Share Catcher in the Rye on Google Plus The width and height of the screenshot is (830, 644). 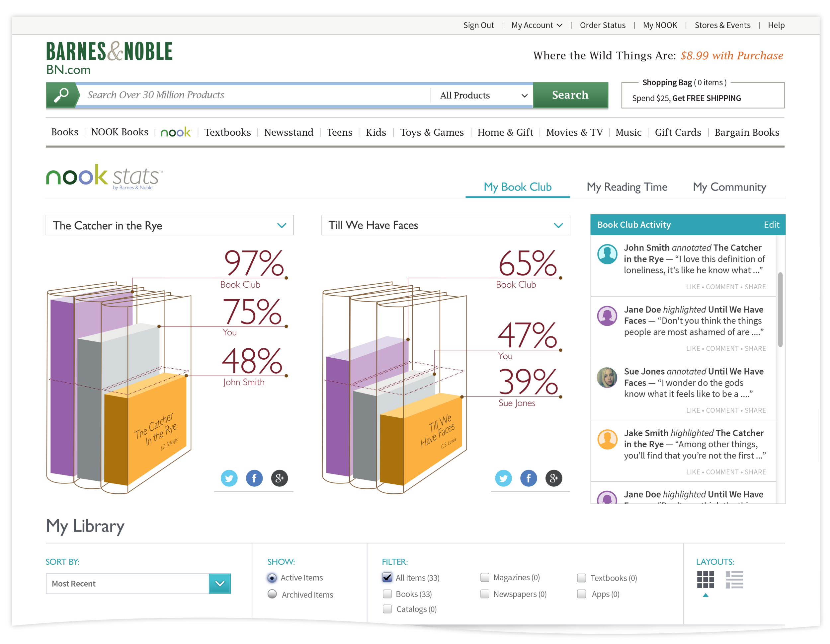279,478
